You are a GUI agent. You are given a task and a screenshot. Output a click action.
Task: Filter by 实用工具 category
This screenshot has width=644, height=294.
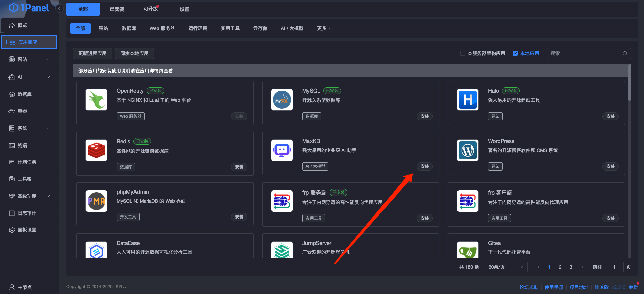pos(230,28)
